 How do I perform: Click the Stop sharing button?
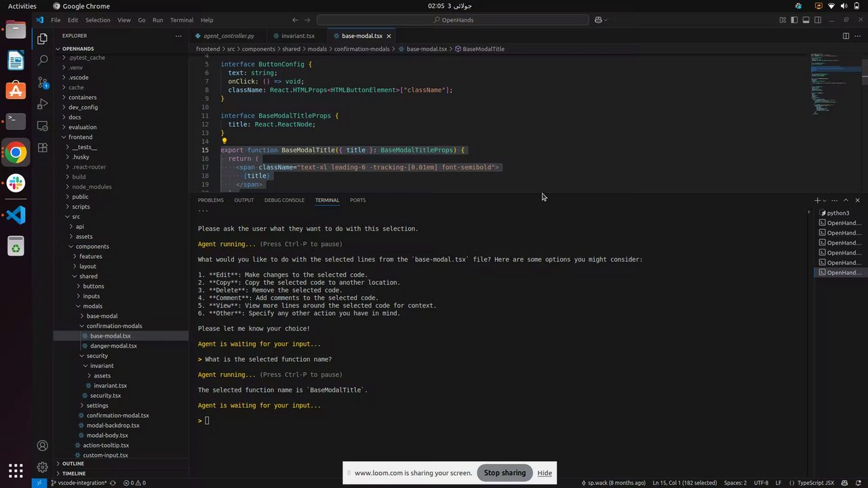click(x=505, y=473)
